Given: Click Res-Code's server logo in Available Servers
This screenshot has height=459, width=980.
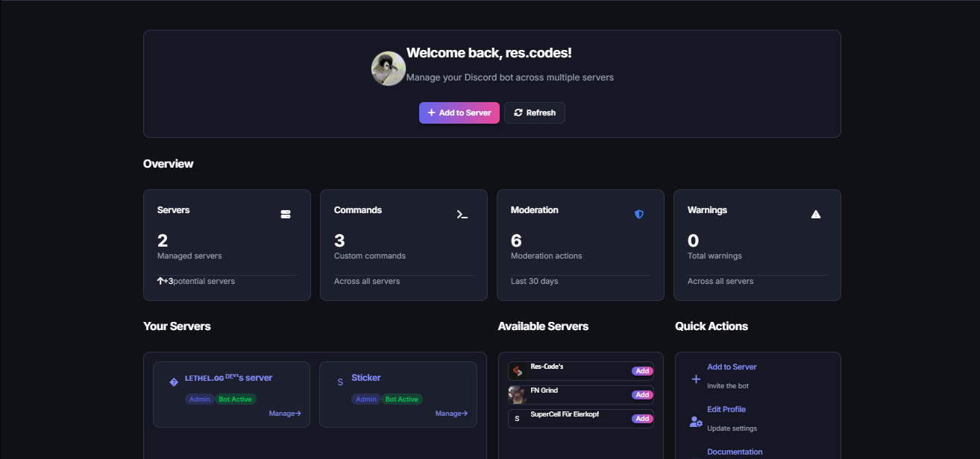Looking at the screenshot, I should [518, 370].
